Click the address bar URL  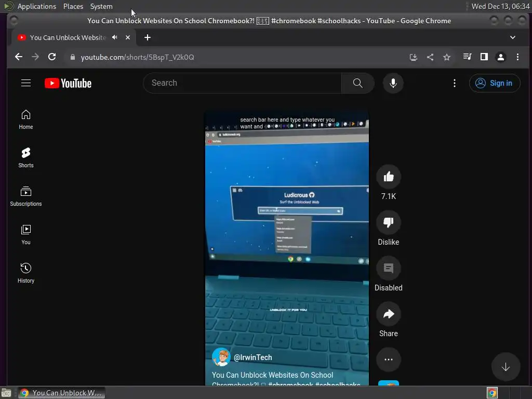137,57
